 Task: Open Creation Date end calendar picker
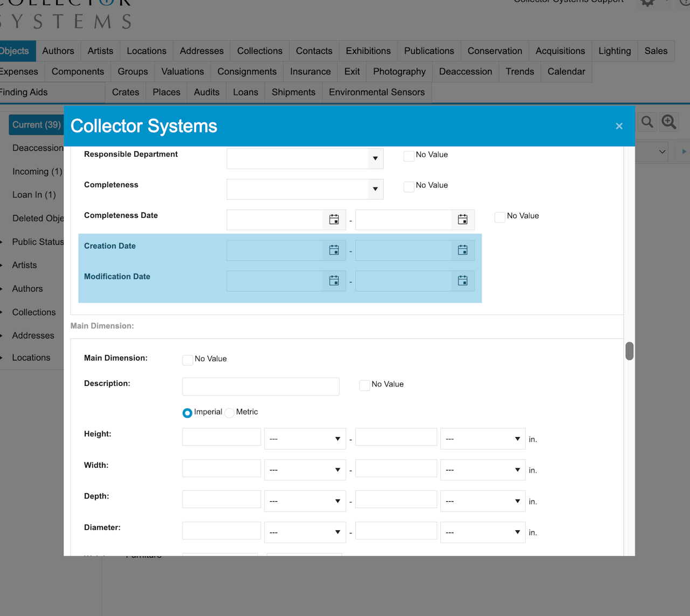point(463,250)
